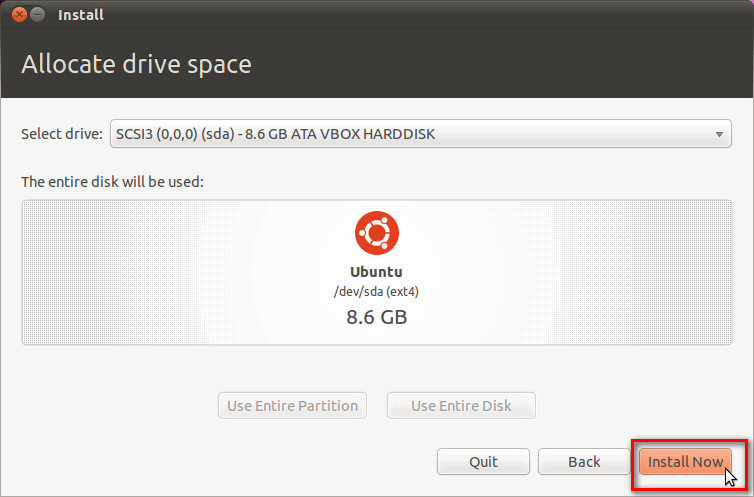This screenshot has width=754, height=497.
Task: Click the 'Install' window title
Action: pyautogui.click(x=81, y=15)
